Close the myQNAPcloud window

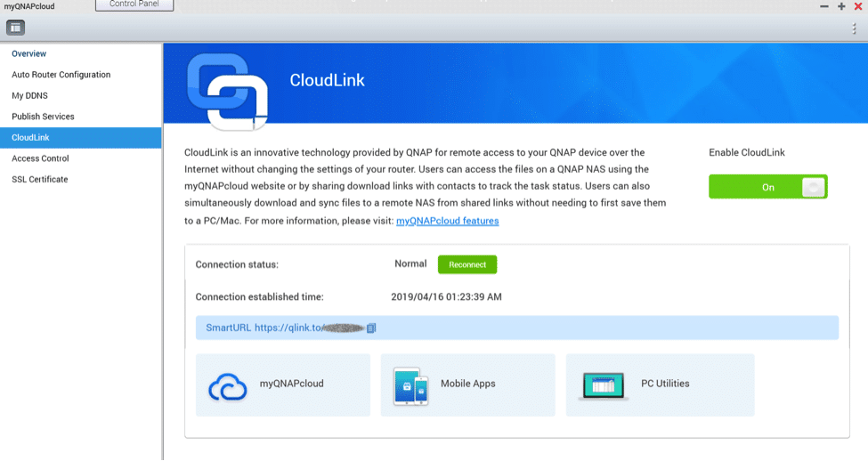pyautogui.click(x=858, y=6)
